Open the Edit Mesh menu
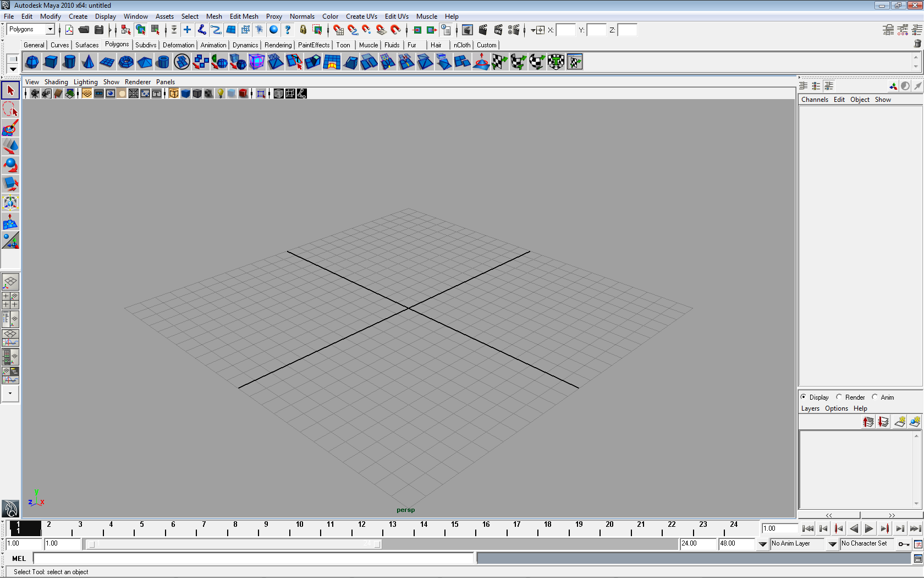 [244, 17]
